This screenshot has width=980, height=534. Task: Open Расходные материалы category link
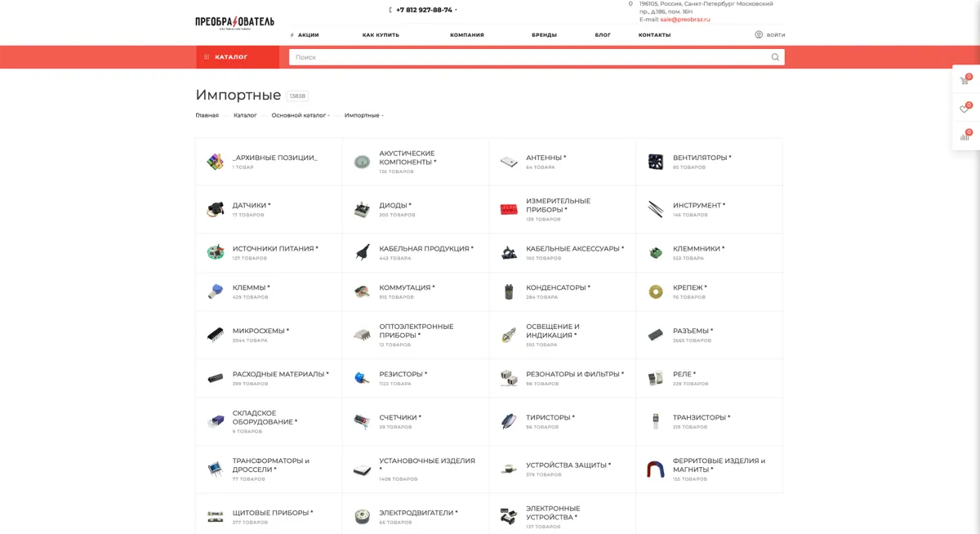click(x=280, y=374)
